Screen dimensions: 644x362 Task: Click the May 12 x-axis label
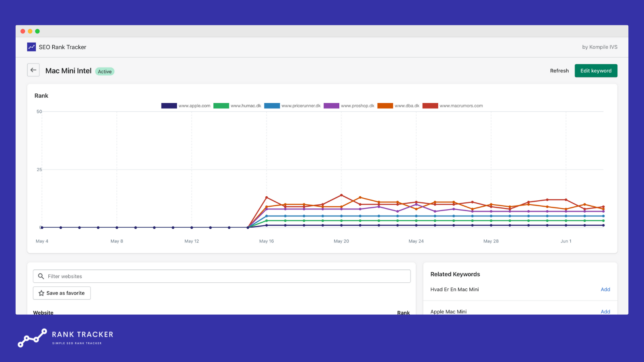[x=192, y=241]
